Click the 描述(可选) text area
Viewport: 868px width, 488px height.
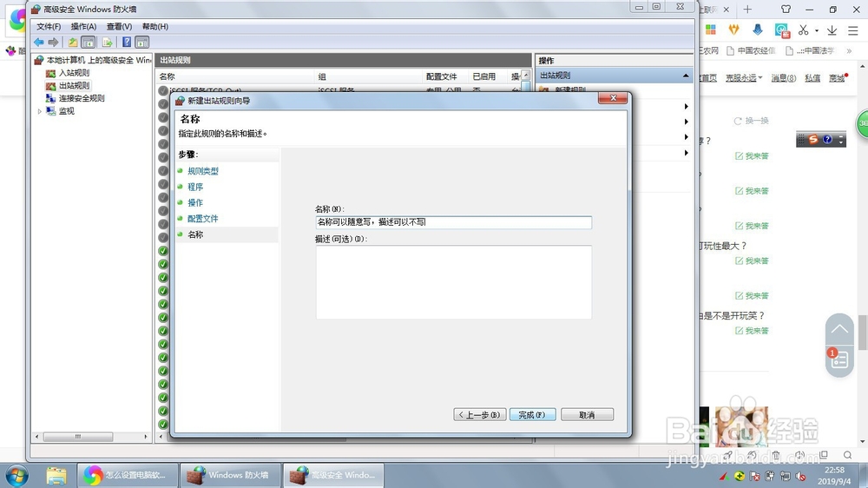point(453,282)
